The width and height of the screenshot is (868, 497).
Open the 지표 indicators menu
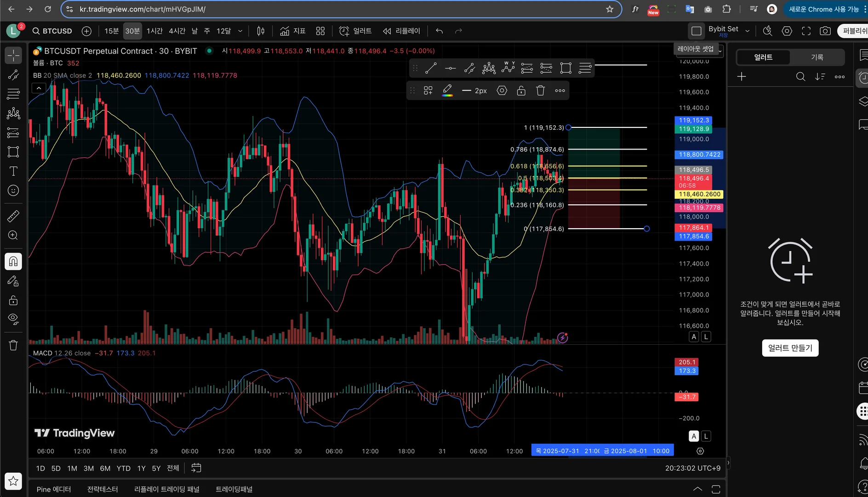pyautogui.click(x=293, y=31)
